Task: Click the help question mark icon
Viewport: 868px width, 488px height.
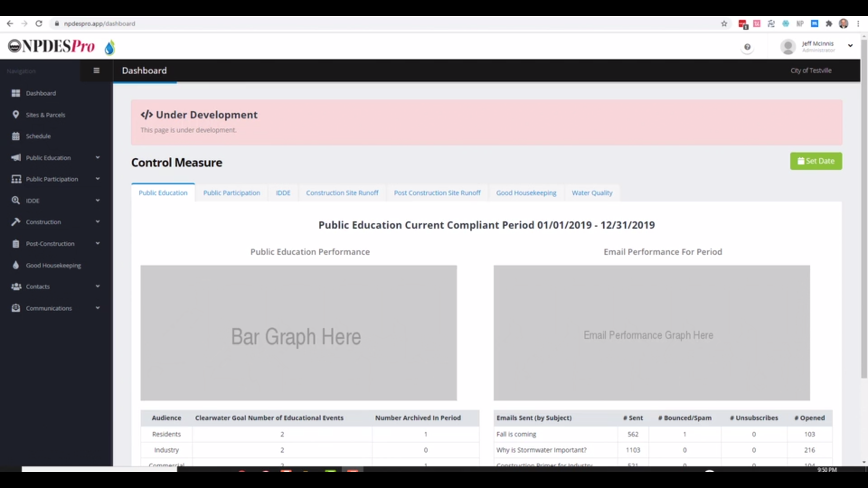Action: point(747,47)
